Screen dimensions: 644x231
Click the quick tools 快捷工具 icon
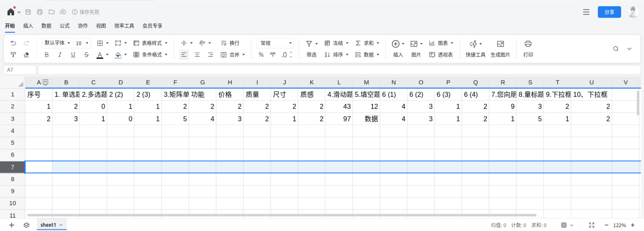click(473, 44)
